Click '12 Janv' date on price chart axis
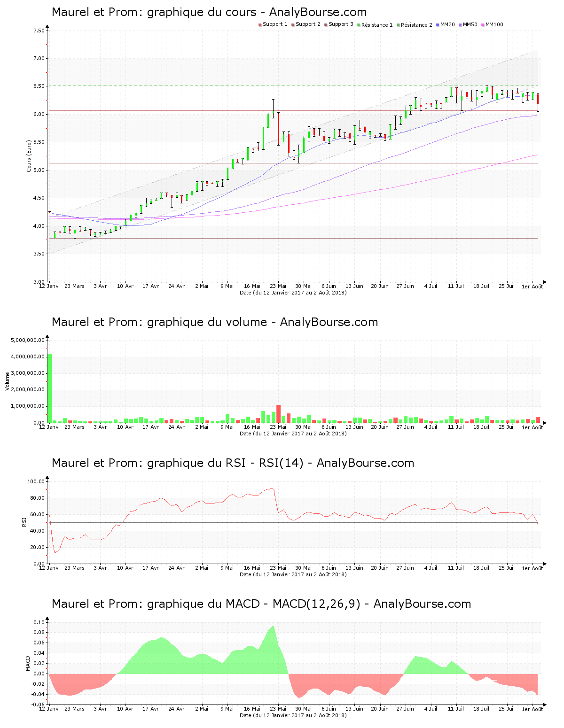The height and width of the screenshot is (728, 564). pyautogui.click(x=49, y=286)
